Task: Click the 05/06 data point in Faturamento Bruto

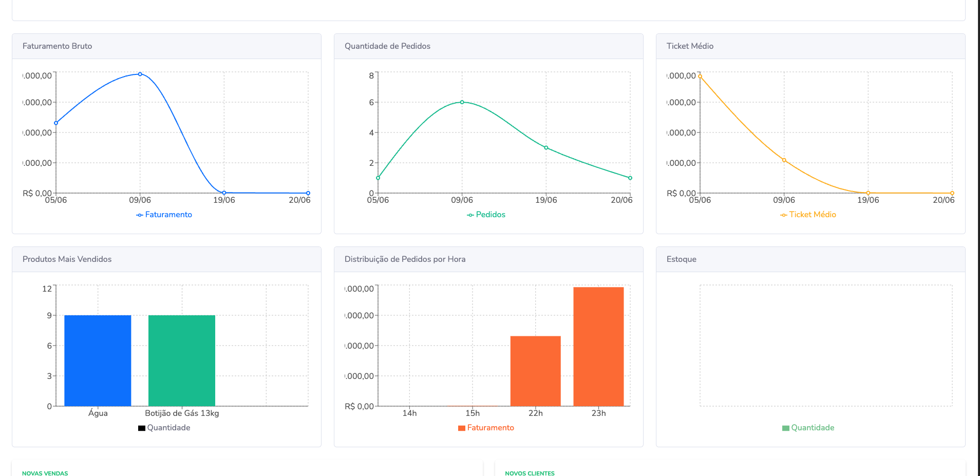Action: click(x=56, y=123)
